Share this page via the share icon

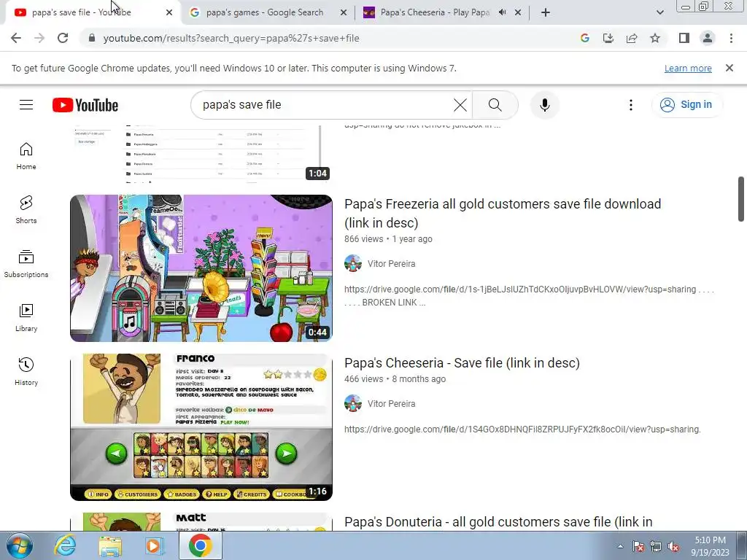[632, 38]
